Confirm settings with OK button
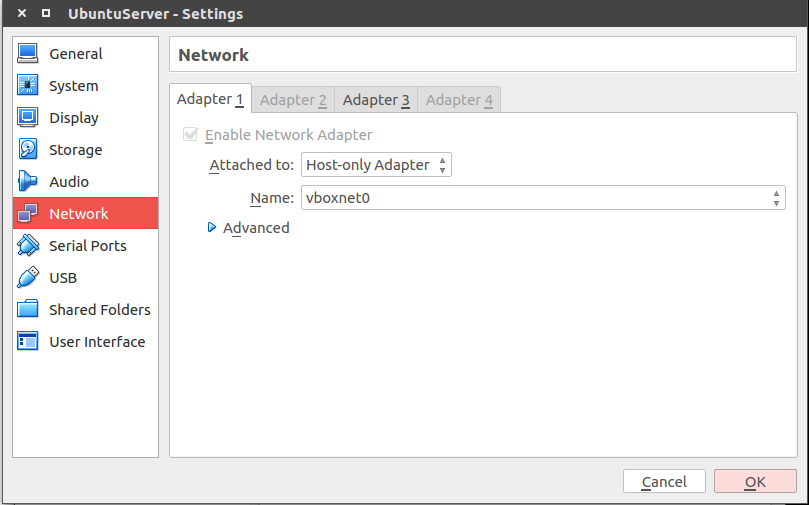 point(755,482)
